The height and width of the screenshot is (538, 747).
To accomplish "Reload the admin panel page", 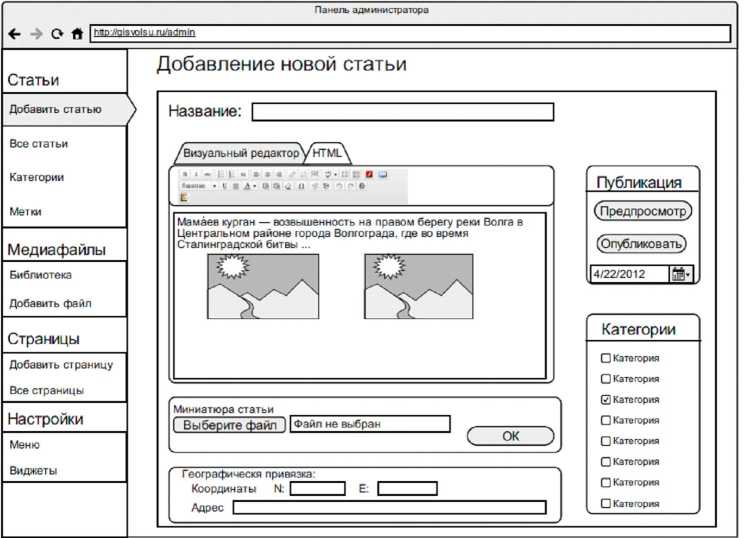I will [x=57, y=34].
